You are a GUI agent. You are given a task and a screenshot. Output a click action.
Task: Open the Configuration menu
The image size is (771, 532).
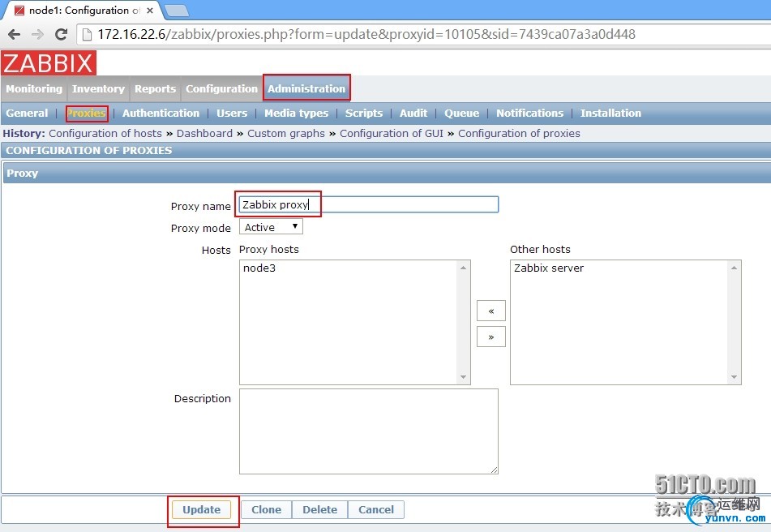(222, 88)
